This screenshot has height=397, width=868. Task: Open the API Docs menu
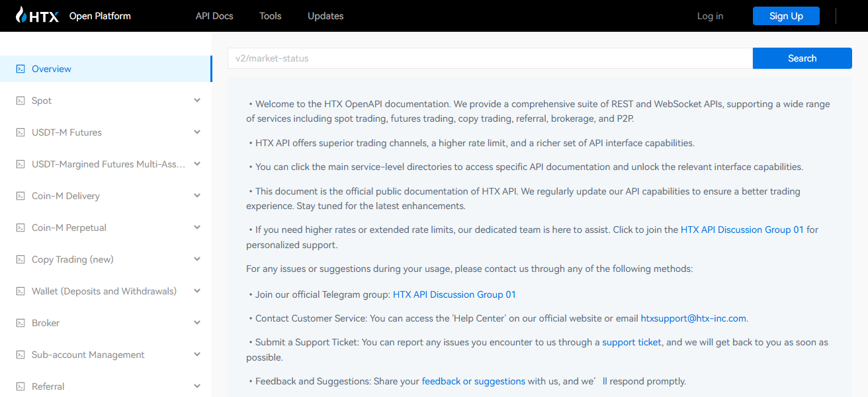pos(214,16)
